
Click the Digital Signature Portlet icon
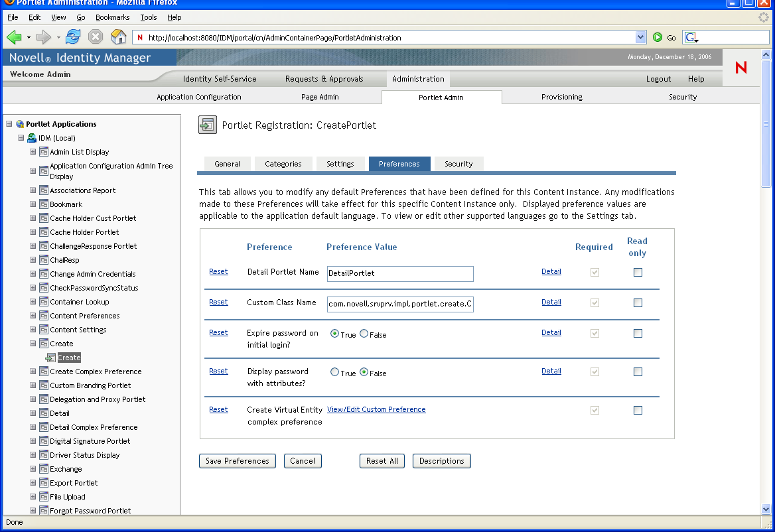pos(44,441)
